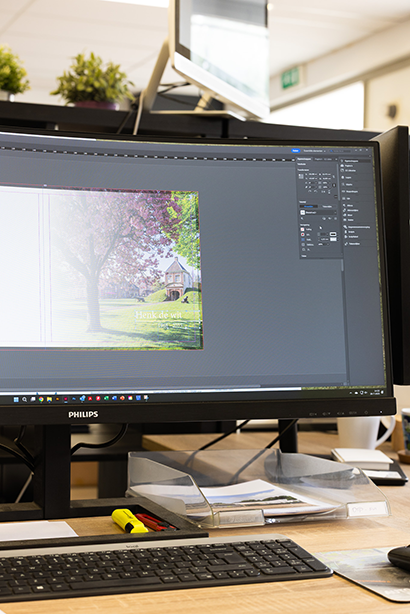This screenshot has width=410, height=614.
Task: Switch text style to Tekenstijlen
Action: tap(327, 206)
